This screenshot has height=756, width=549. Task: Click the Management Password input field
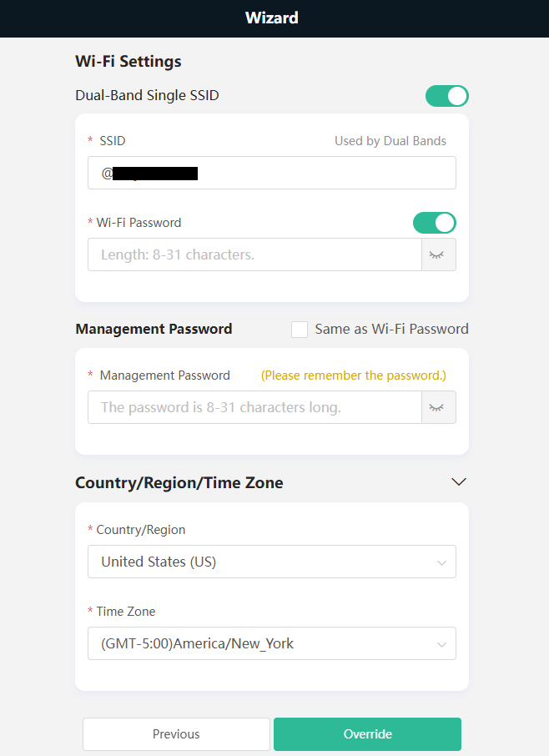pyautogui.click(x=254, y=407)
